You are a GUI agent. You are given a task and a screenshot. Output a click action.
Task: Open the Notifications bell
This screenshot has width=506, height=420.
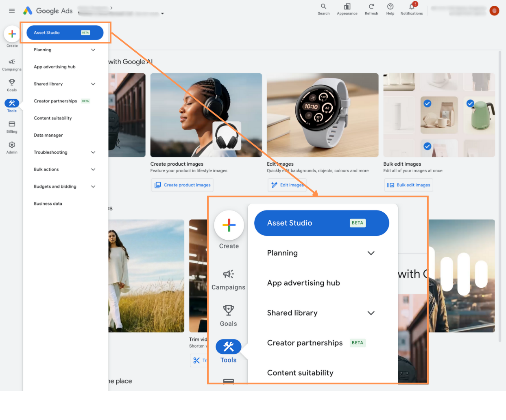tap(412, 9)
